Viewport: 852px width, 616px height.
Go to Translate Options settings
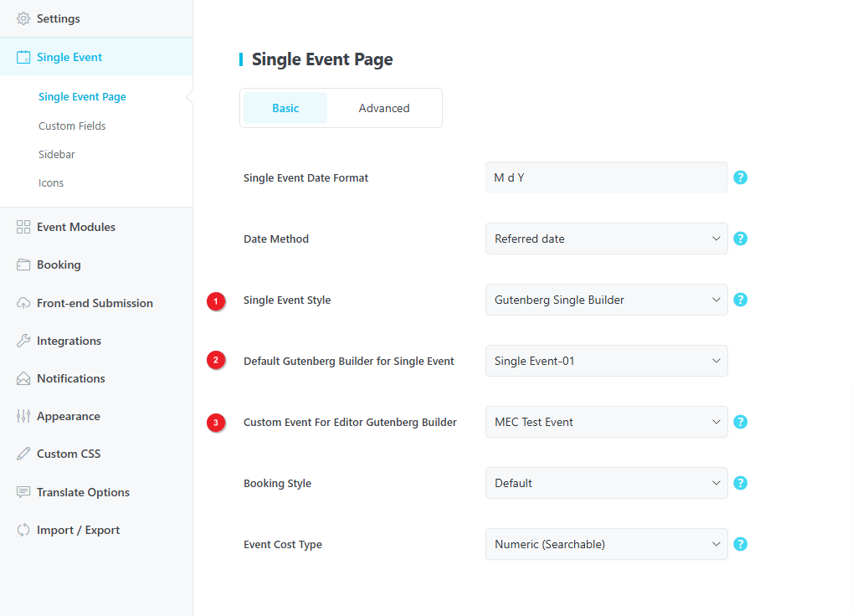(83, 492)
